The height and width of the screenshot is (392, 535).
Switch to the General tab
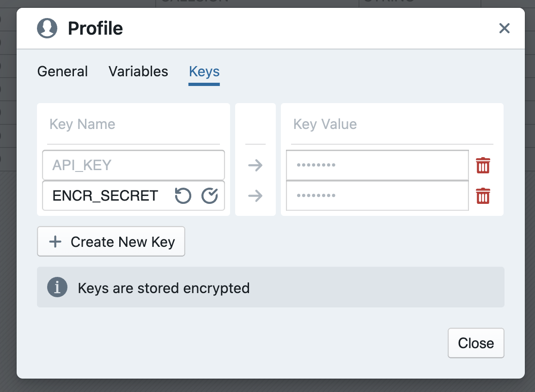[62, 72]
